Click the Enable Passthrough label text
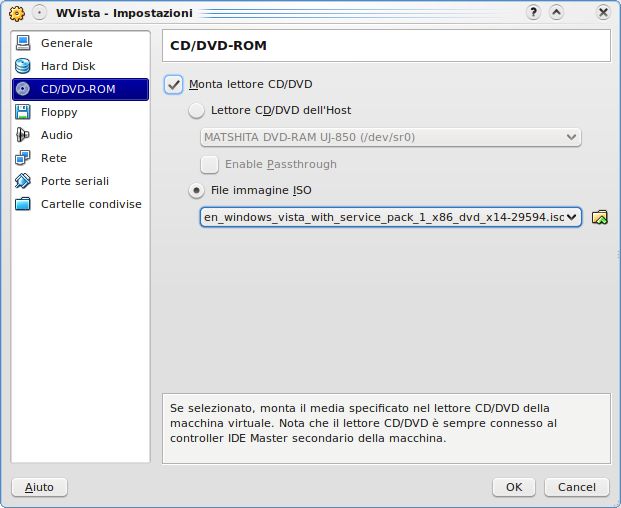Image resolution: width=621 pixels, height=508 pixels. tap(281, 164)
